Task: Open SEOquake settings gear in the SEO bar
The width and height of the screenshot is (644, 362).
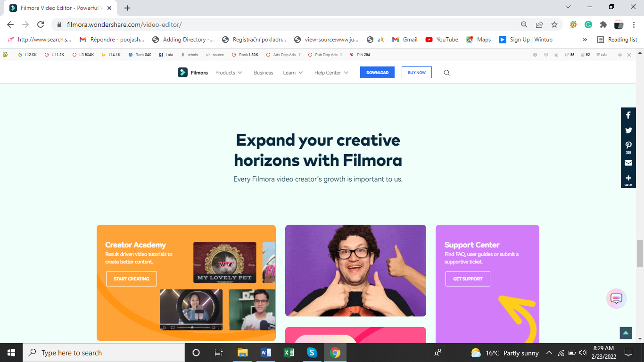Action: coord(620,55)
